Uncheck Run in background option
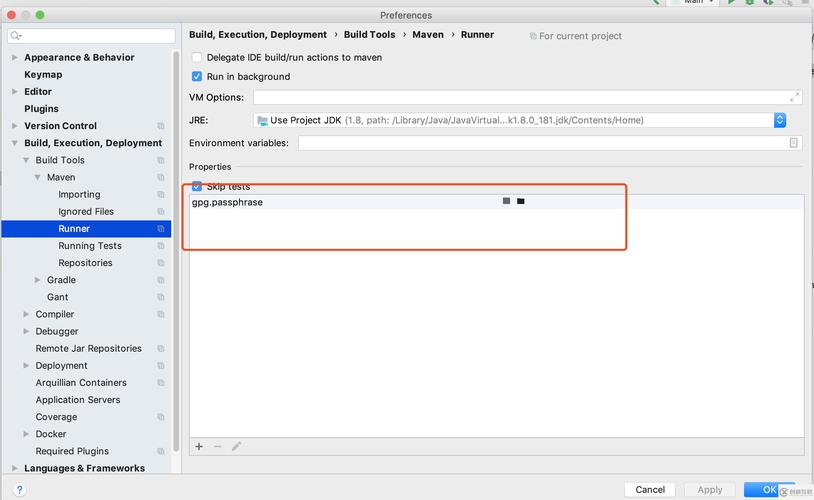Viewport: 814px width, 500px height. (197, 77)
